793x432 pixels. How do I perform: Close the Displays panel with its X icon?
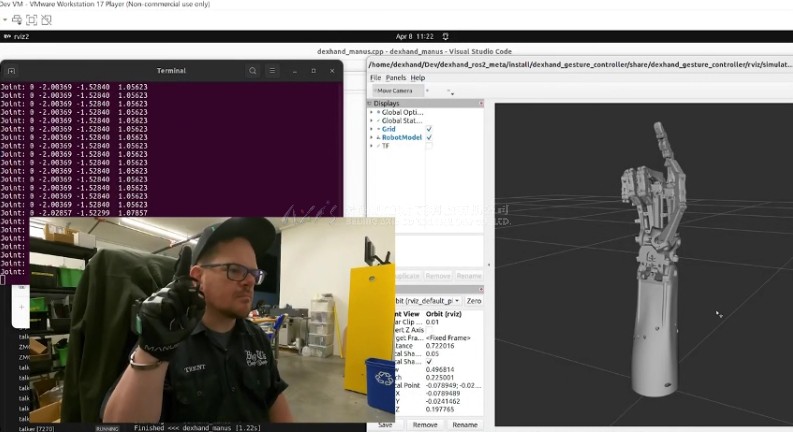(481, 103)
